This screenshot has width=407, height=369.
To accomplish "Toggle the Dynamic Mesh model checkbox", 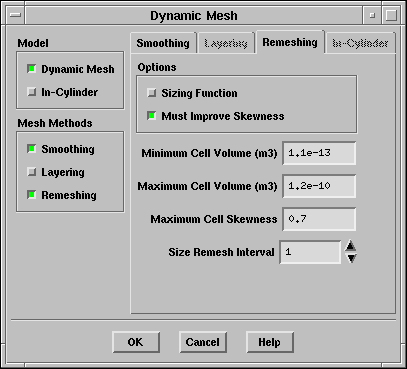I will [32, 69].
